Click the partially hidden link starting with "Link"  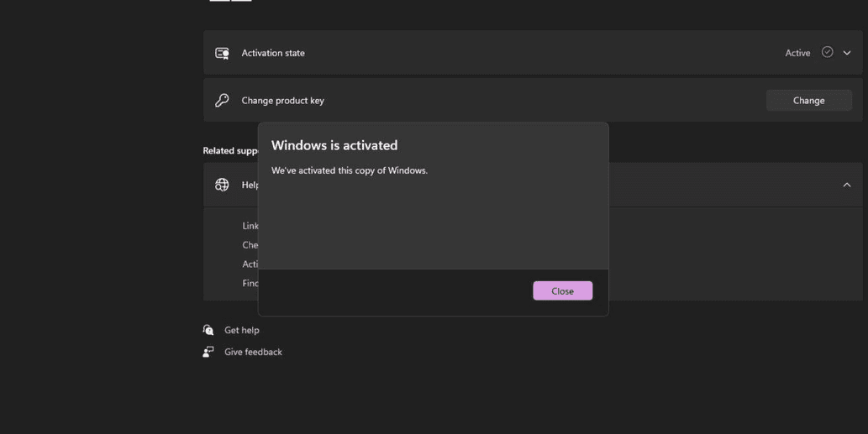[250, 226]
